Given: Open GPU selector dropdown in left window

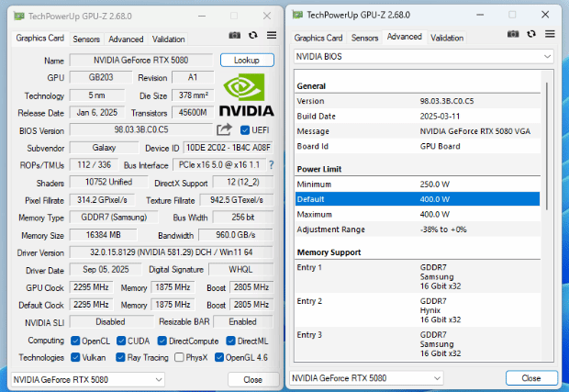Looking at the screenshot, I should click(89, 379).
